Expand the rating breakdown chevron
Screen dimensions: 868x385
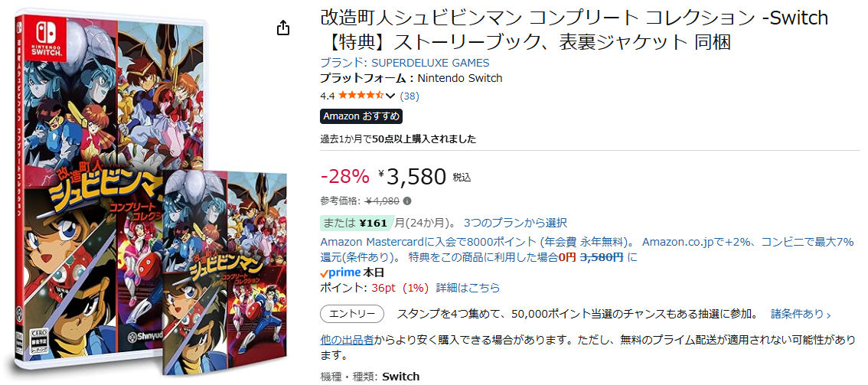[x=390, y=96]
